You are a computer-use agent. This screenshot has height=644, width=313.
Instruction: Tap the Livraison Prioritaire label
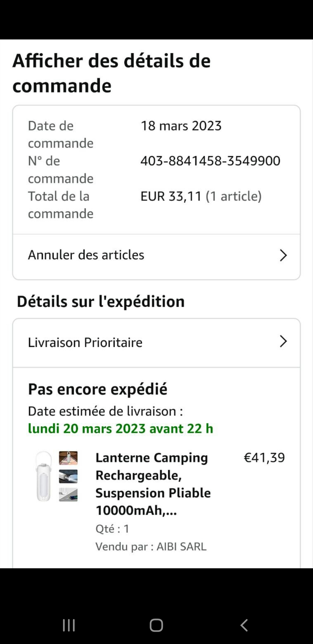85,342
